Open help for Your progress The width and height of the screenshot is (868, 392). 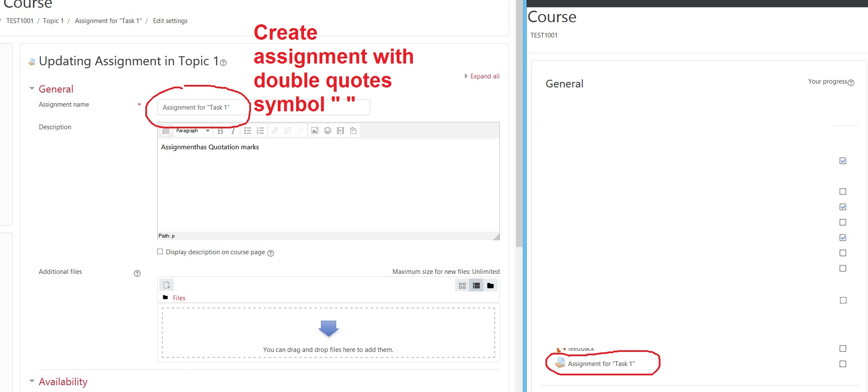(851, 83)
